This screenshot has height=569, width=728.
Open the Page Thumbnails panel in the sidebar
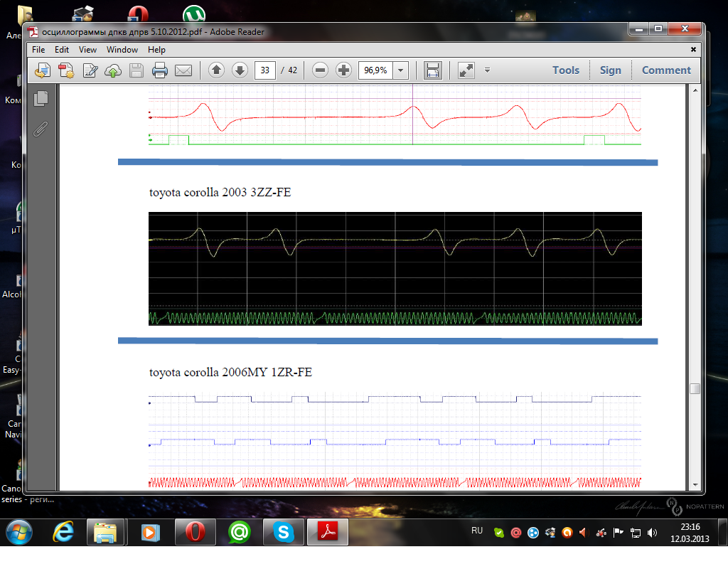click(41, 98)
